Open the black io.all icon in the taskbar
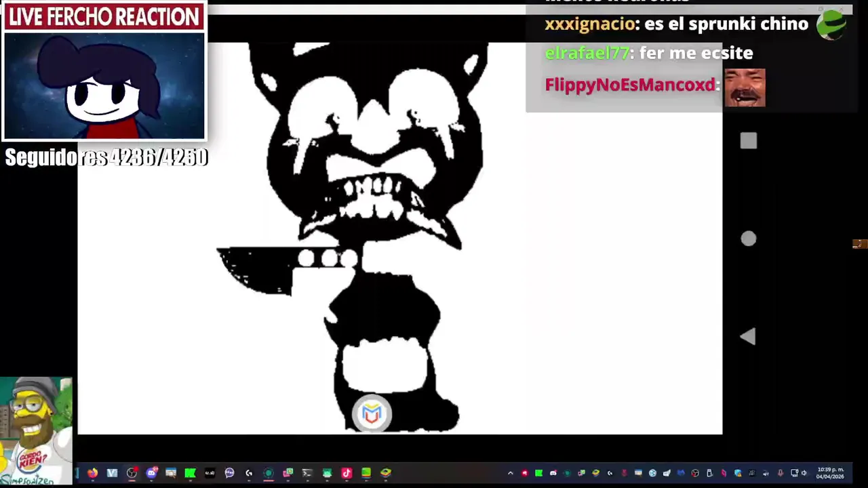Image resolution: width=868 pixels, height=488 pixels. coord(210,473)
